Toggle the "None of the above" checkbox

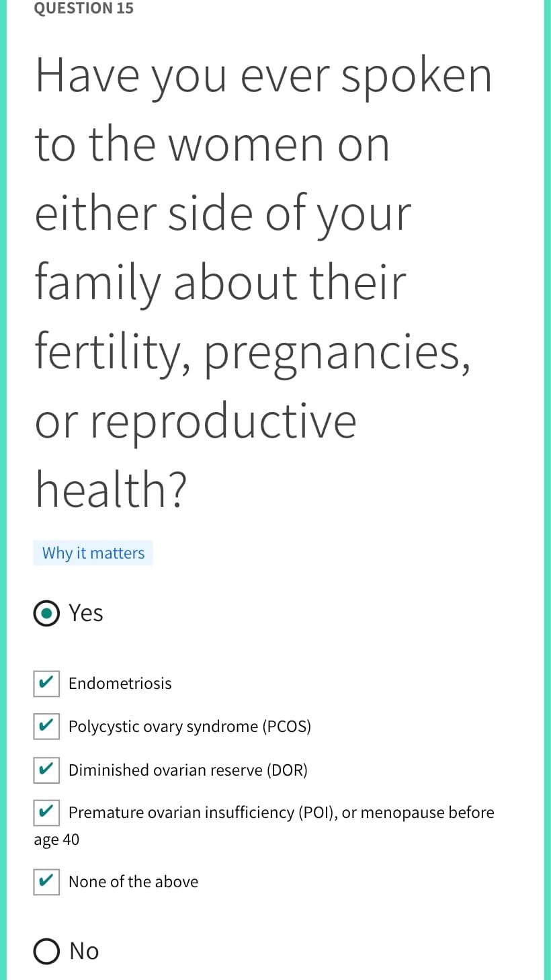tap(46, 882)
